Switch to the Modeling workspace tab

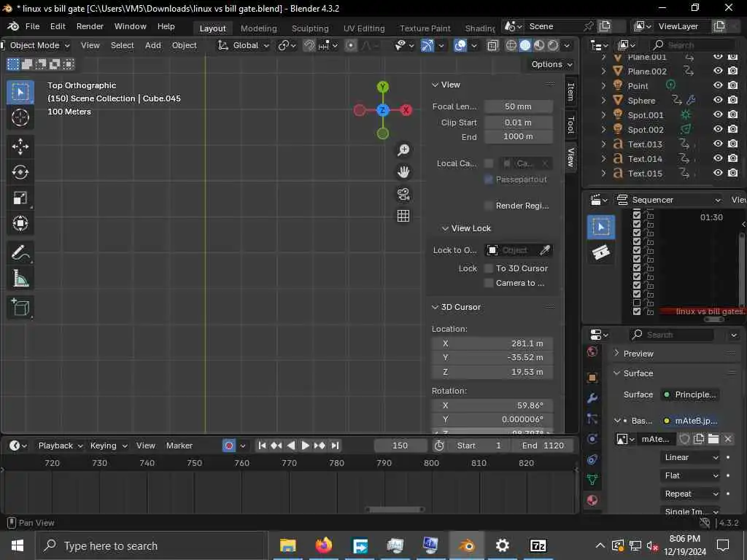click(259, 28)
